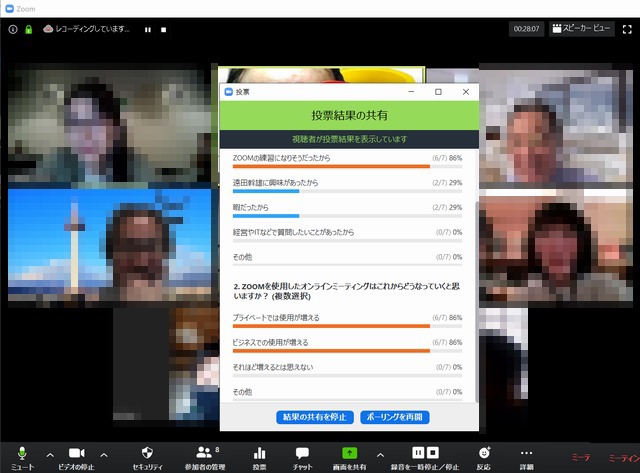
Task: Click result 'プライベートでは使用が増える'
Action: coord(347,321)
